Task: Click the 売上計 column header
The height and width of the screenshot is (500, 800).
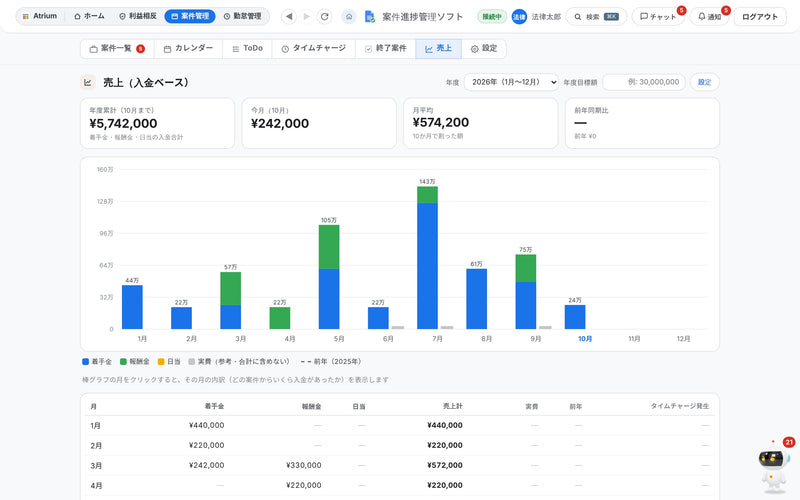Action: (453, 406)
